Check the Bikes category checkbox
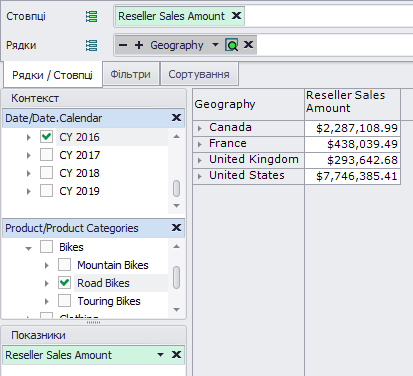Viewport: 413px width, 376px height. tap(46, 247)
